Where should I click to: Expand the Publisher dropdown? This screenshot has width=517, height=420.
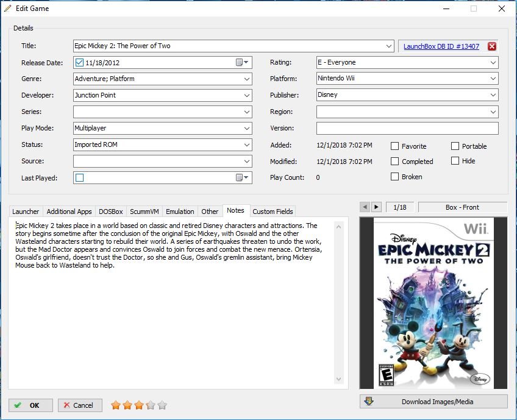(493, 95)
